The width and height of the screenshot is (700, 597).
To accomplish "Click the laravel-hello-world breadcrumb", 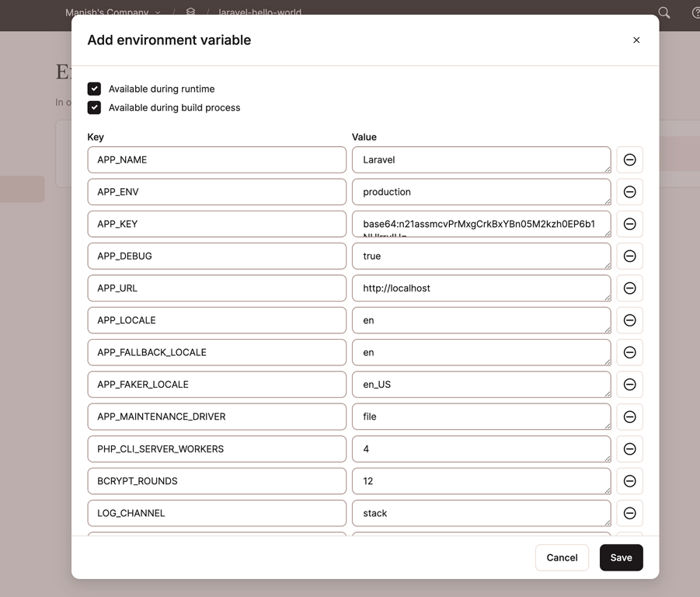I will [x=259, y=12].
